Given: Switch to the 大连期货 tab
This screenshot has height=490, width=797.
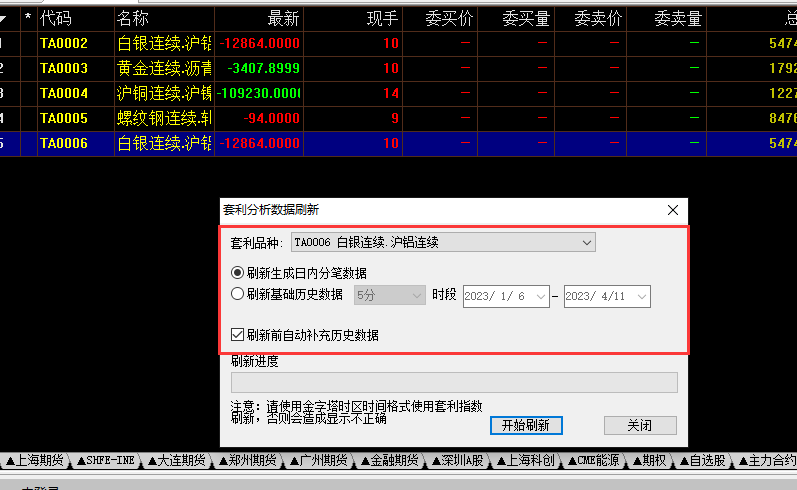Looking at the screenshot, I should click(177, 461).
